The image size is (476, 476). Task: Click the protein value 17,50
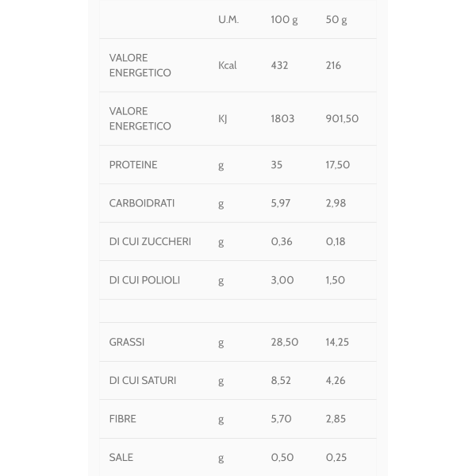(338, 165)
